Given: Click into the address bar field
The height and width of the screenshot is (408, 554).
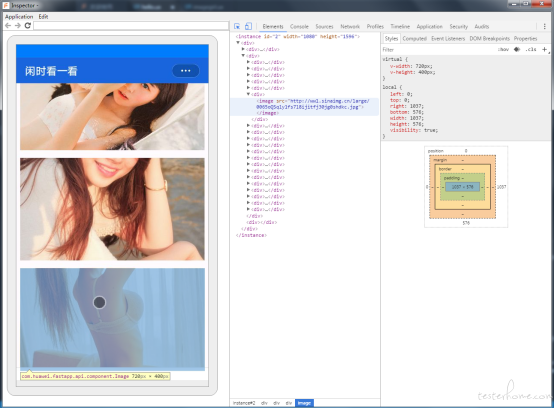Looking at the screenshot, I should click(131, 25).
